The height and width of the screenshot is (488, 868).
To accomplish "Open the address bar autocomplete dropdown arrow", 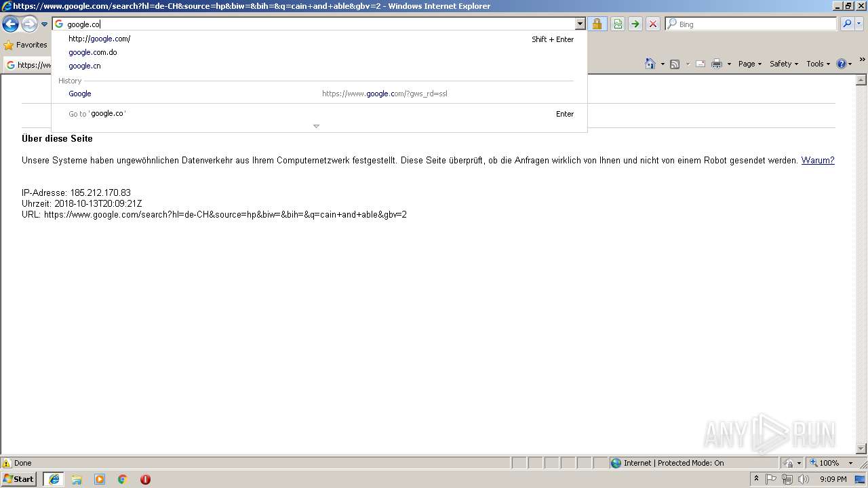I will (x=580, y=24).
